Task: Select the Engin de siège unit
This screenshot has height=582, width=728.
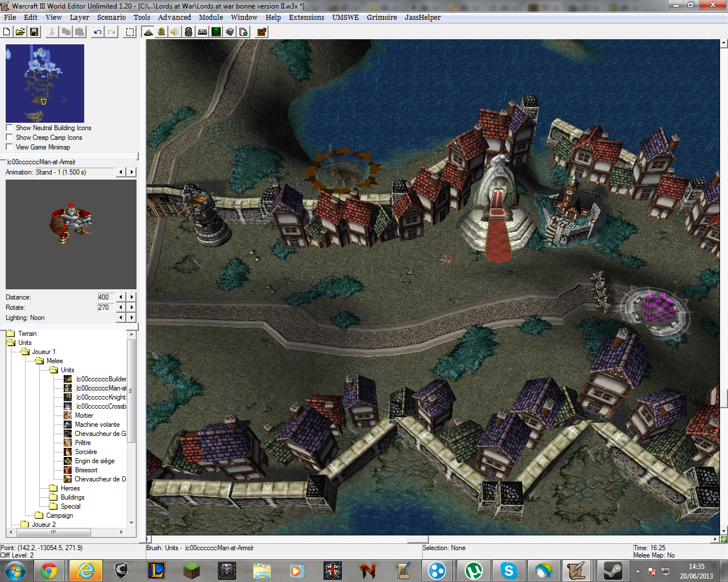Action: click(94, 461)
